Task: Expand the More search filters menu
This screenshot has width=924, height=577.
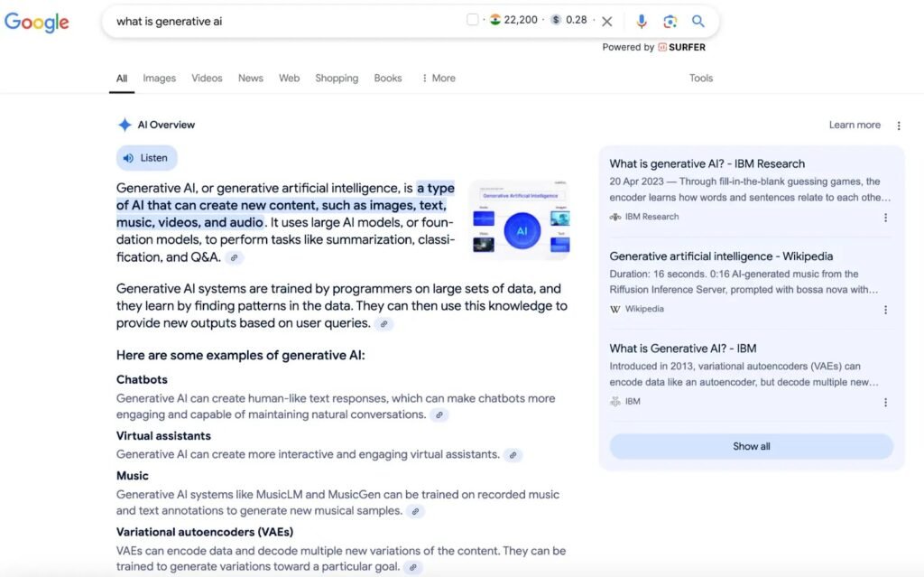Action: tap(439, 78)
